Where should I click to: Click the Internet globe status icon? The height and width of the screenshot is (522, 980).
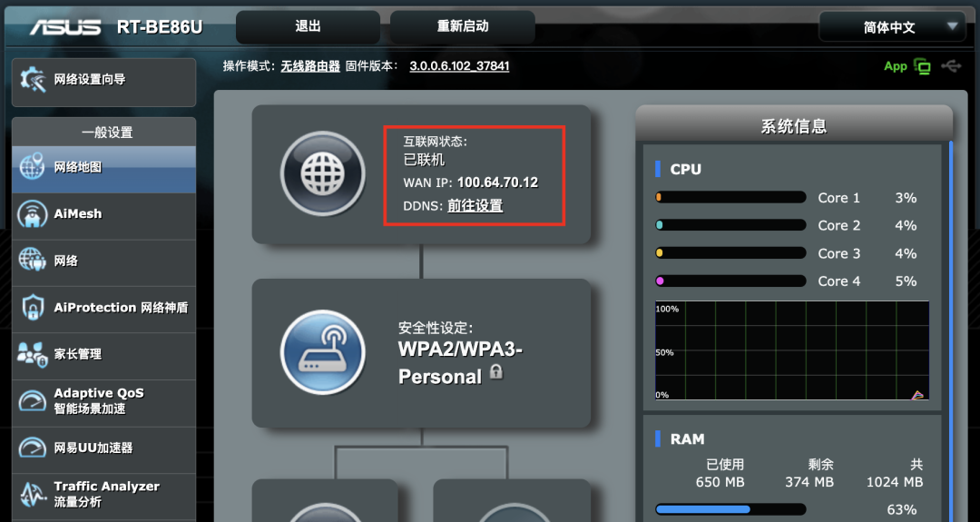point(322,173)
